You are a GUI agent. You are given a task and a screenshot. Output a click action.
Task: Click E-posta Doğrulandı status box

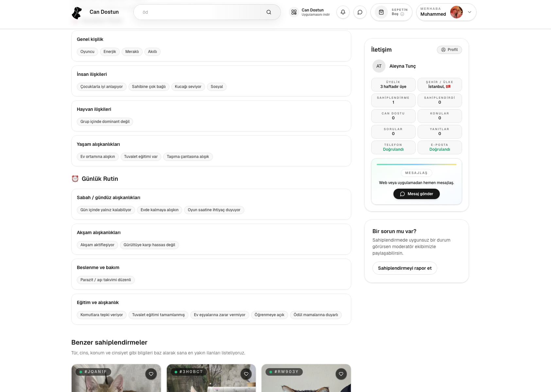point(440,147)
